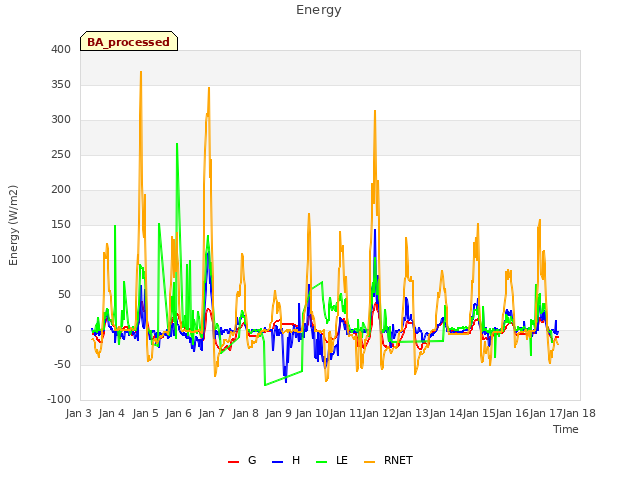640x480 pixels.
Task: Click the Energy chart title
Action: (319, 10)
